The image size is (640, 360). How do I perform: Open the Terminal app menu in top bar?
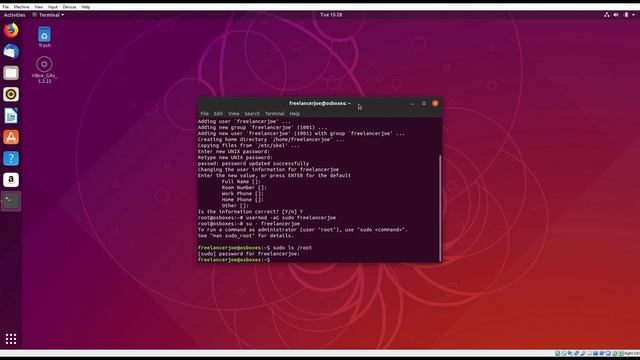tap(49, 15)
